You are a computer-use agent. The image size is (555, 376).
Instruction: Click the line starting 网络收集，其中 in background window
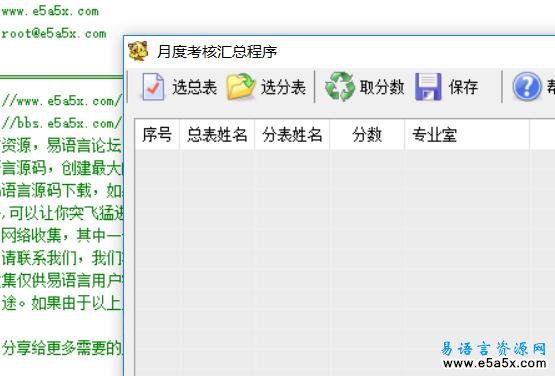point(62,235)
